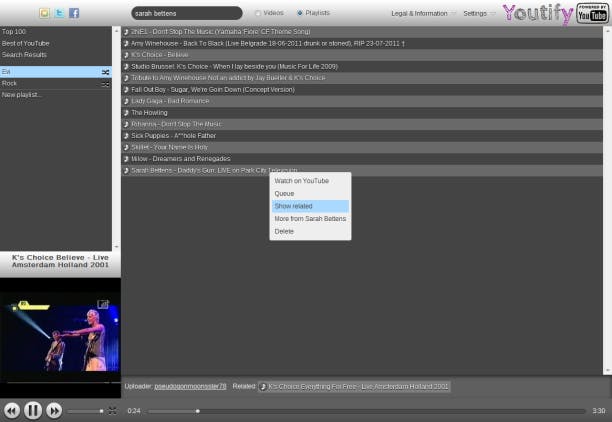Select Skillet - Your Name Is Holy

pos(362,147)
